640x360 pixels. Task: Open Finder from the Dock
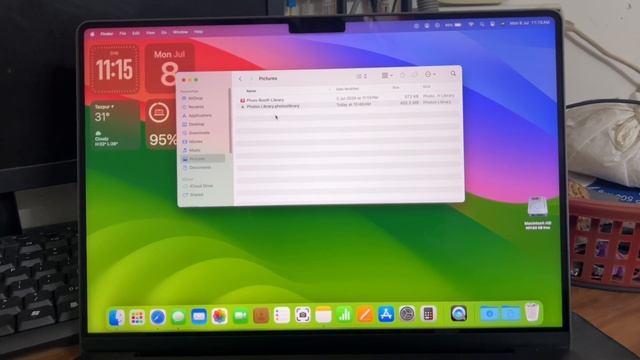pyautogui.click(x=117, y=317)
